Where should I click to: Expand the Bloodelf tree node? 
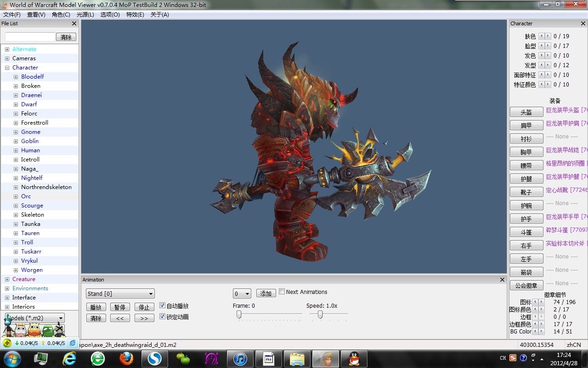[x=16, y=77]
